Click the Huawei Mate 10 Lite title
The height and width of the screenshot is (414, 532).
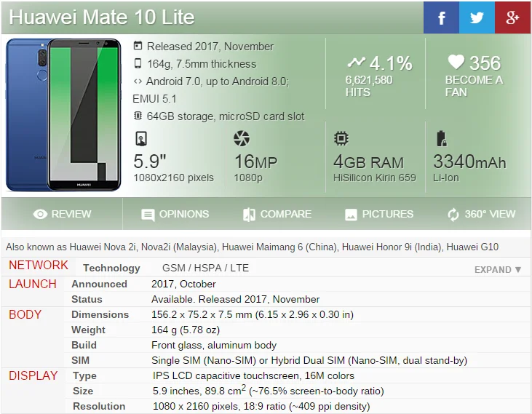102,17
